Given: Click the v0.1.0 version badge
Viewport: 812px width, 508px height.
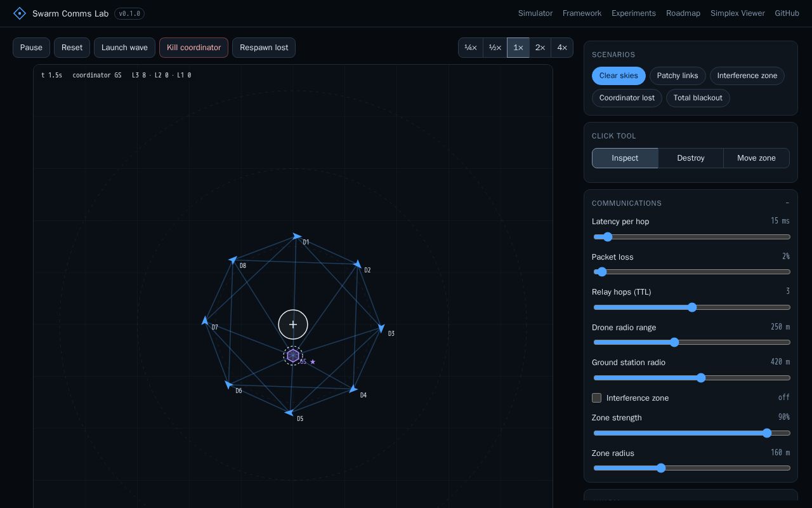Looking at the screenshot, I should 129,13.
